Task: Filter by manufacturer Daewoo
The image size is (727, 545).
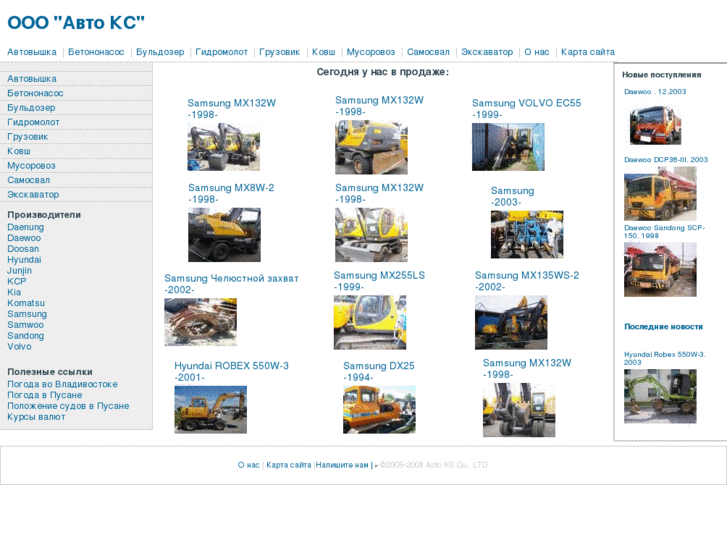Action: (24, 238)
